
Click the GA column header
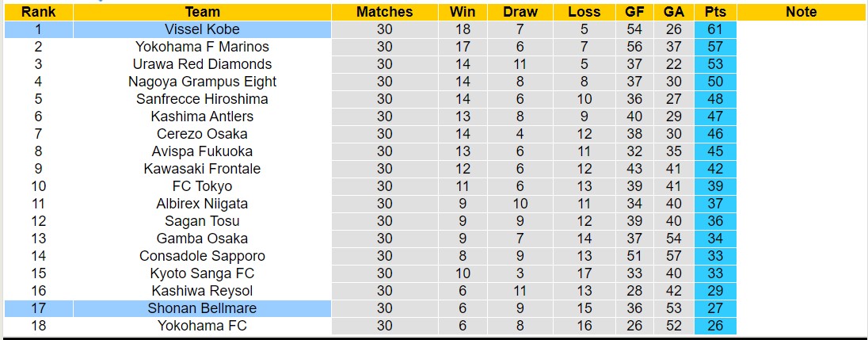tap(674, 12)
